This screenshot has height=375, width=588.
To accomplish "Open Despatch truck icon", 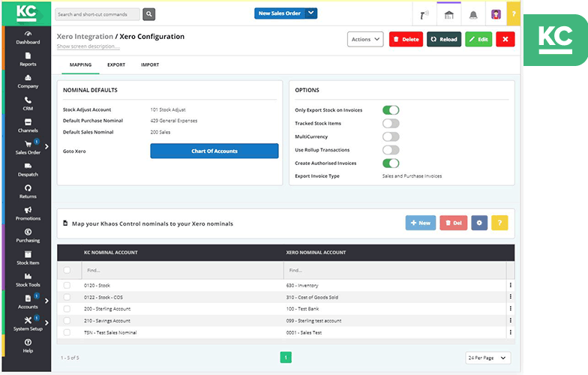I will tap(28, 166).
